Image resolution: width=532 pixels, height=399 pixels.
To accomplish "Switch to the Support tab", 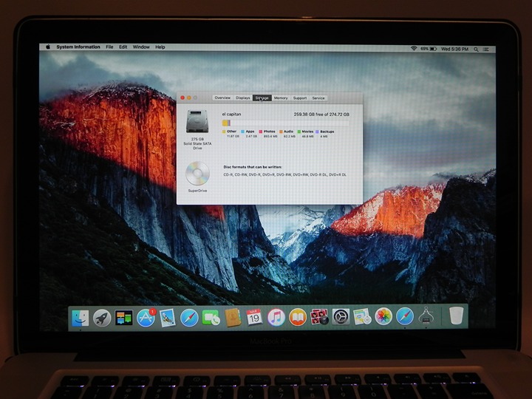I will tap(300, 98).
